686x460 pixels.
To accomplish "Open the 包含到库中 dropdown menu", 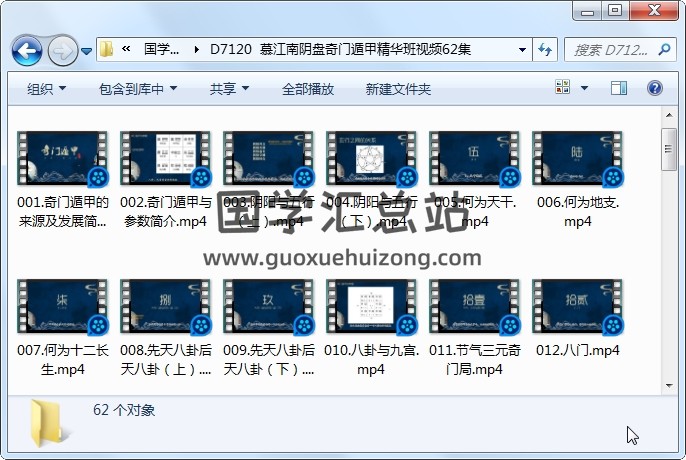I will pyautogui.click(x=138, y=89).
